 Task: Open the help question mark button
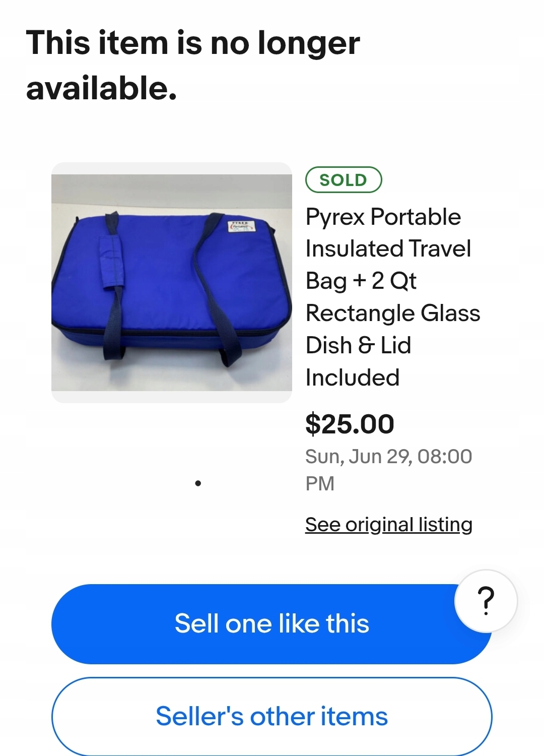pyautogui.click(x=486, y=601)
